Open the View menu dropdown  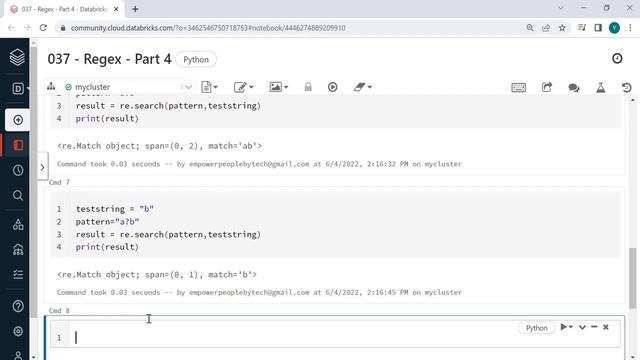click(278, 87)
